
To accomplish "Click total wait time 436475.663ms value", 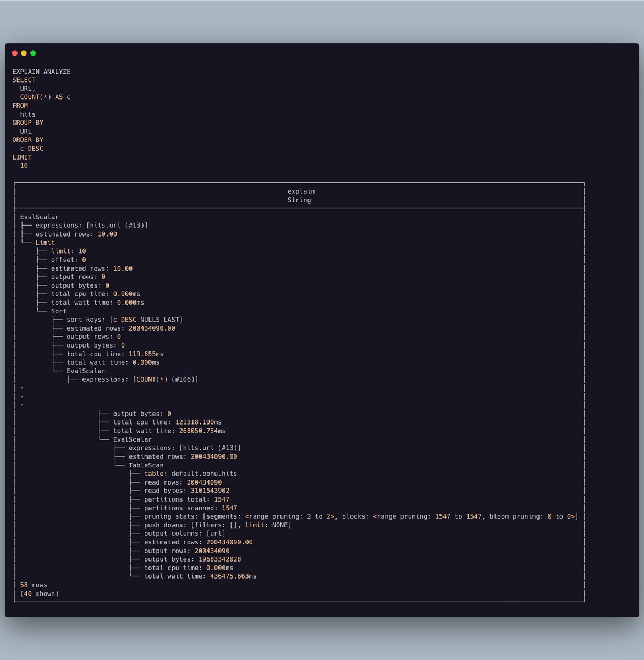I will pos(233,576).
